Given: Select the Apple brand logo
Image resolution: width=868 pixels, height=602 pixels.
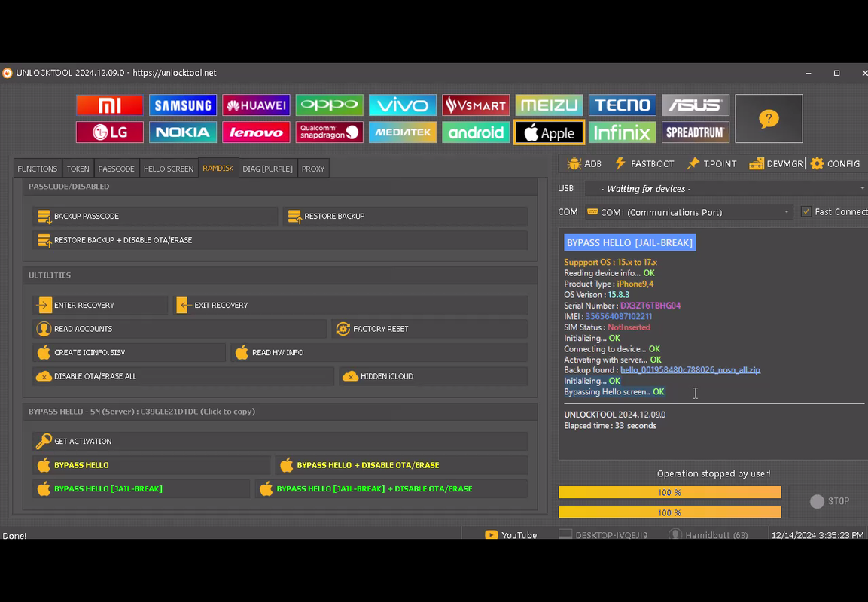Looking at the screenshot, I should [549, 132].
